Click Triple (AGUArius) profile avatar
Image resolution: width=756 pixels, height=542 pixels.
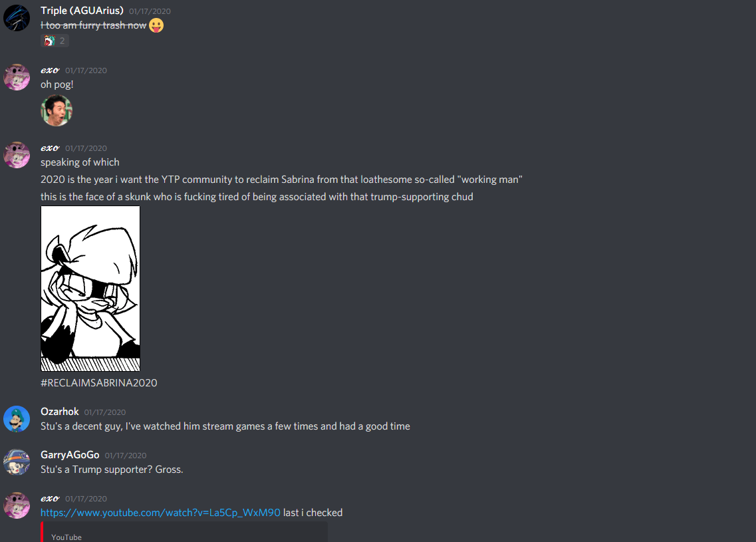point(17,18)
